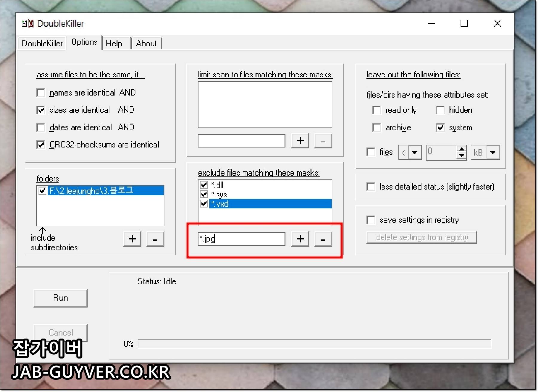The height and width of the screenshot is (392, 538).
Task: Add *.jpg to exclude masks list
Action: point(300,239)
